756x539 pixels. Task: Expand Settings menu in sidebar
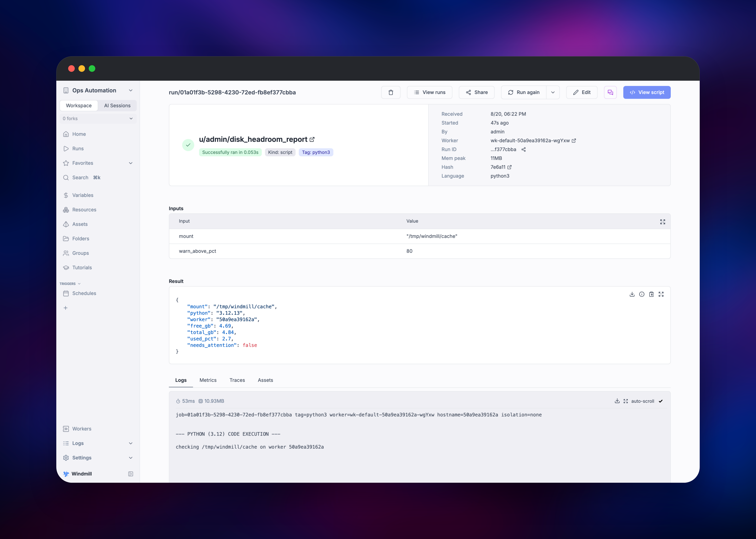point(98,458)
